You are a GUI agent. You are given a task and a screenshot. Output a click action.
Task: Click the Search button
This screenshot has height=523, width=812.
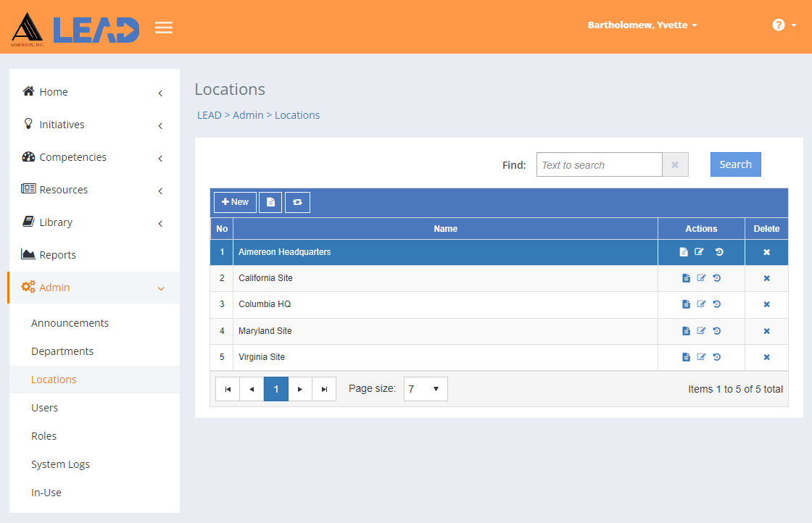[x=735, y=164]
